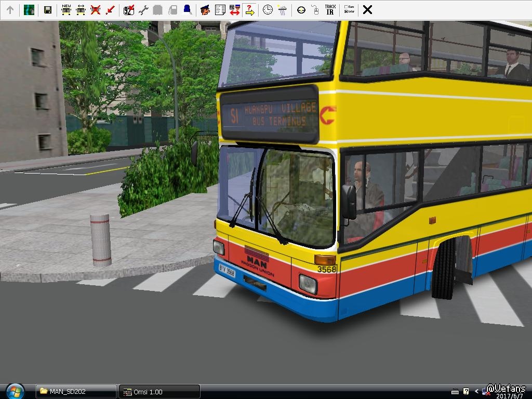Open the weather cloud settings icon
The width and height of the screenshot is (532, 399).
[282, 10]
